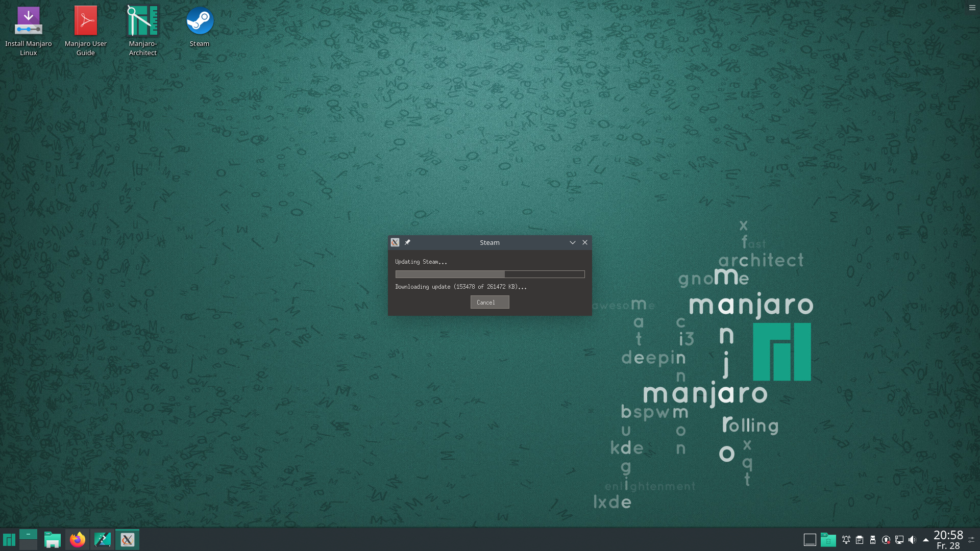The image size is (980, 551).
Task: Launch Manjaro-Architect from the desktop
Action: pos(143,31)
